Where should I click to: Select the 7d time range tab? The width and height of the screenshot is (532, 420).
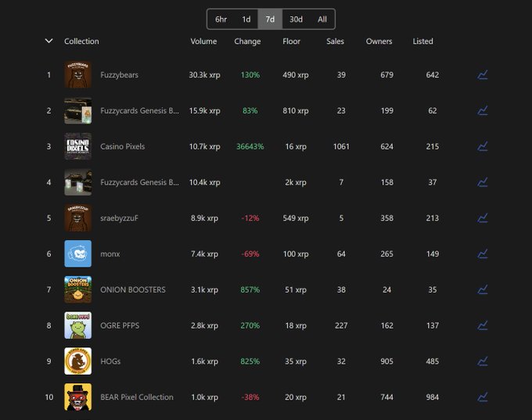coord(270,20)
